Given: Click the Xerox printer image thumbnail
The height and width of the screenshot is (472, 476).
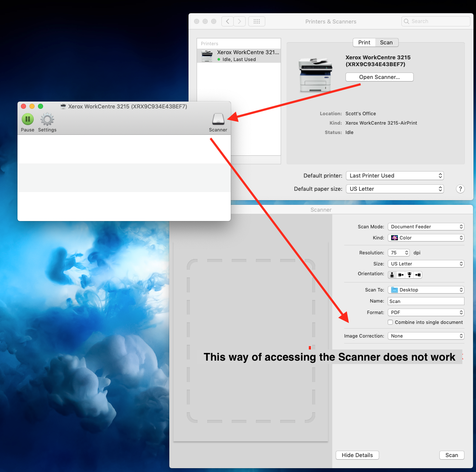Looking at the screenshot, I should (x=315, y=74).
